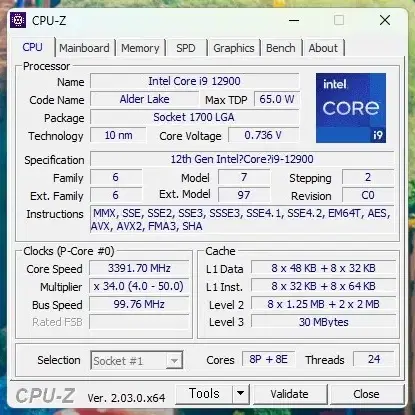415x415 pixels.
Task: Minimize the CPU-Z window
Action: click(294, 20)
